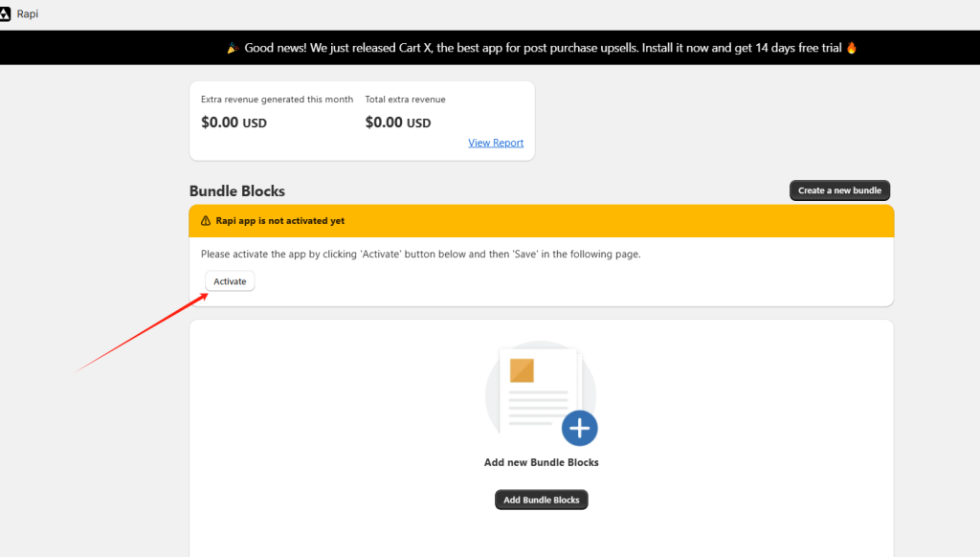This screenshot has height=557, width=980.
Task: Click the party popper emoji in banner
Action: pyautogui.click(x=233, y=48)
